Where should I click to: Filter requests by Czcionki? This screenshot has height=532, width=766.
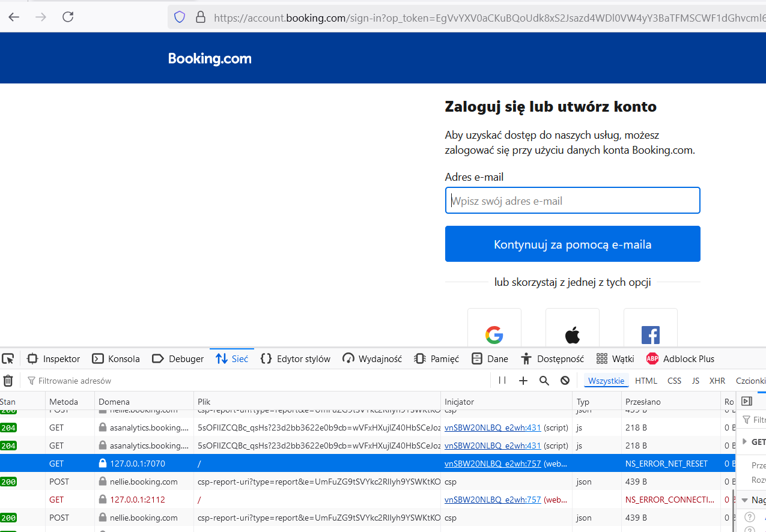750,381
